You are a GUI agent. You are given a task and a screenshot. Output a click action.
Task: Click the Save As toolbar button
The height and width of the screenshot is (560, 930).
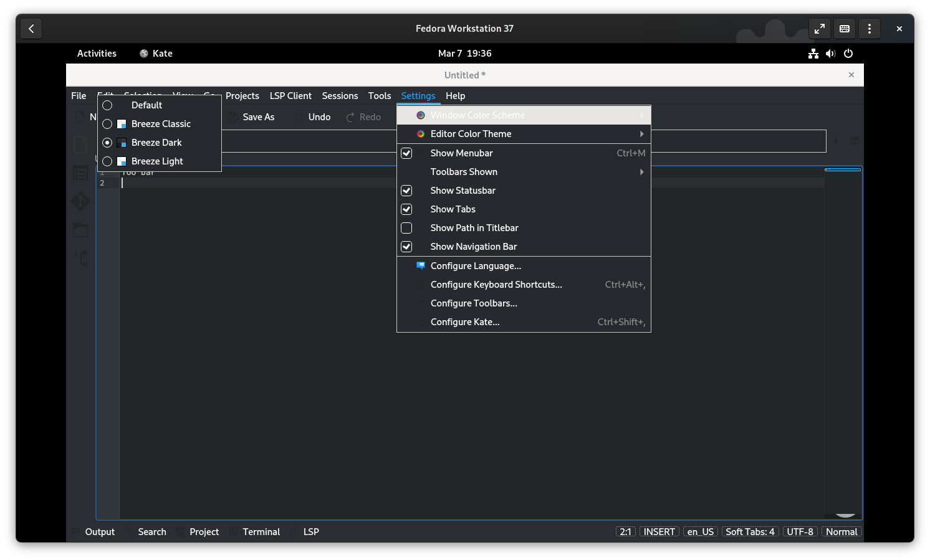click(251, 117)
